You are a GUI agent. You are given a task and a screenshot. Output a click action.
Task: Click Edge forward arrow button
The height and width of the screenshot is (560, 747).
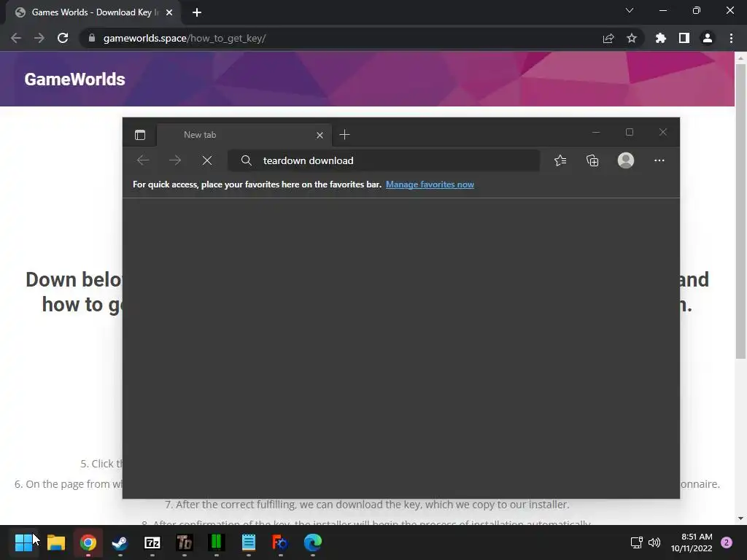point(175,160)
